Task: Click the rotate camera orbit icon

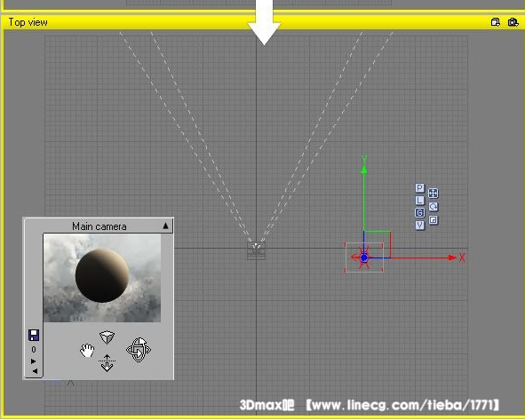Action: (x=139, y=350)
